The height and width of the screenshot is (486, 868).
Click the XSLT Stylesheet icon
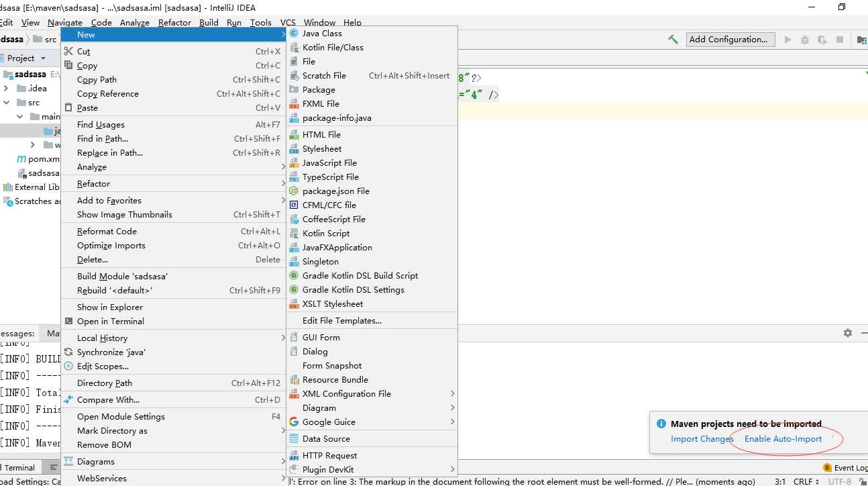[294, 303]
